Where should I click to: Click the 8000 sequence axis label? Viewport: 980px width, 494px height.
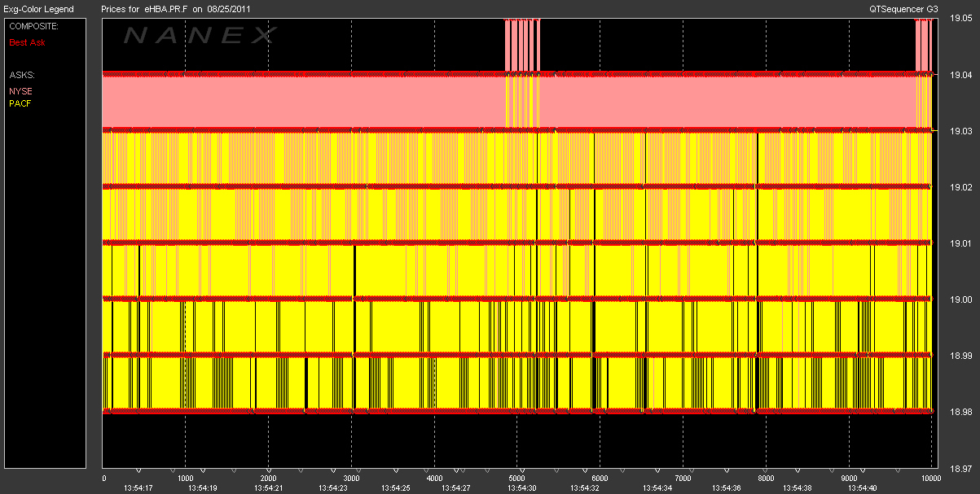pos(767,479)
